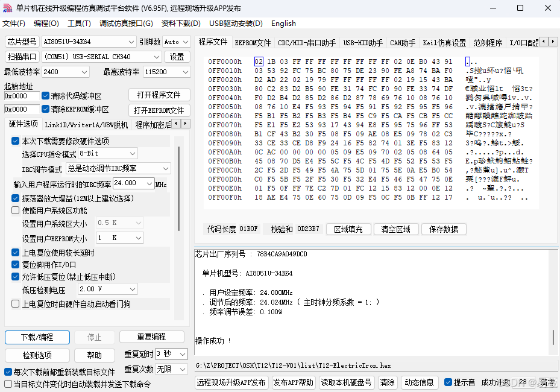Click 远程现场升级APP发布 button
560x392 pixels.
click(x=231, y=382)
